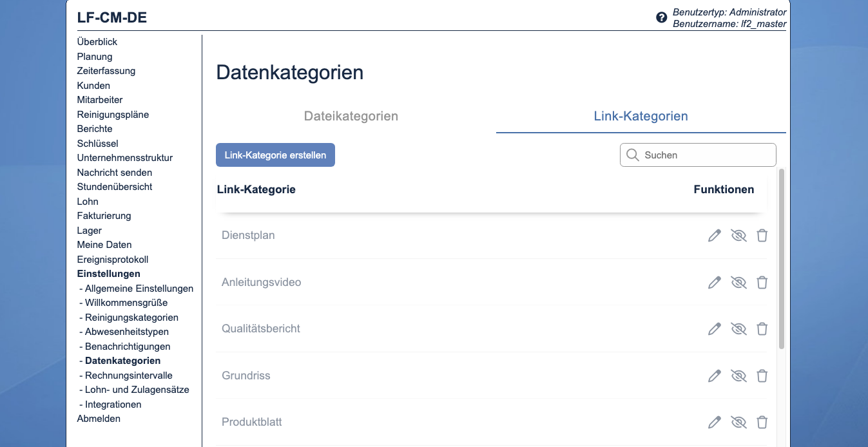Log out via Abmelden
The width and height of the screenshot is (868, 447).
tap(99, 419)
